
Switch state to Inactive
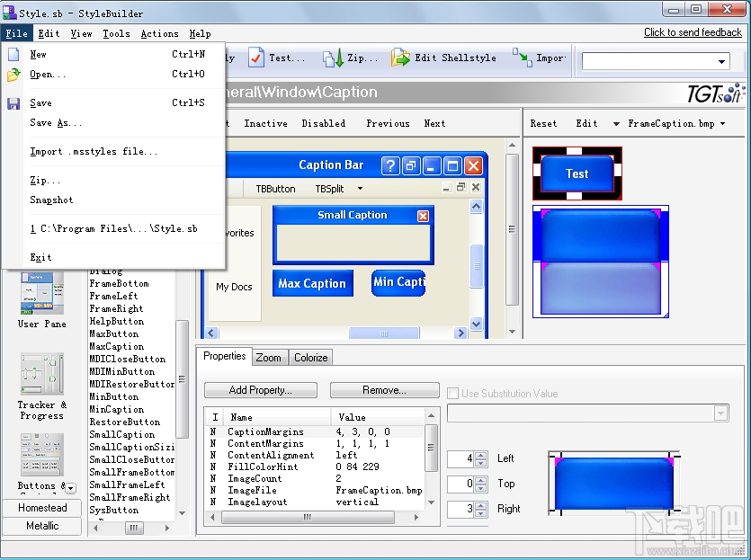(x=265, y=123)
